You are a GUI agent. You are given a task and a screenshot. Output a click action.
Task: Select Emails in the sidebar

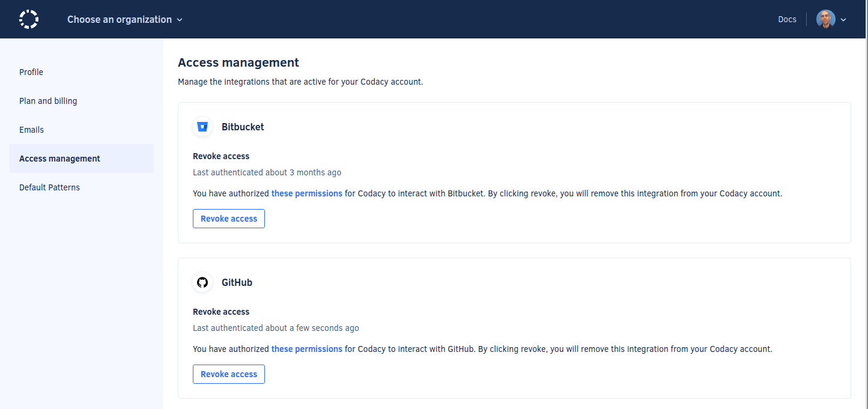tap(31, 130)
